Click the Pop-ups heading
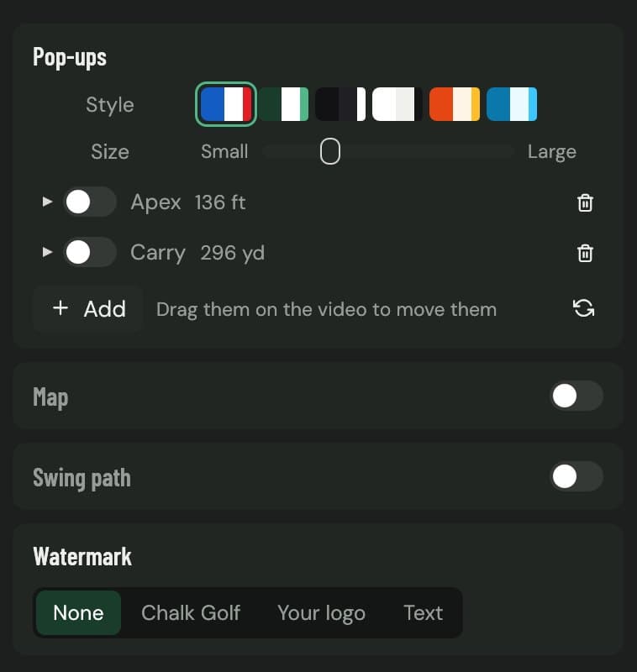The width and height of the screenshot is (637, 672). [70, 57]
